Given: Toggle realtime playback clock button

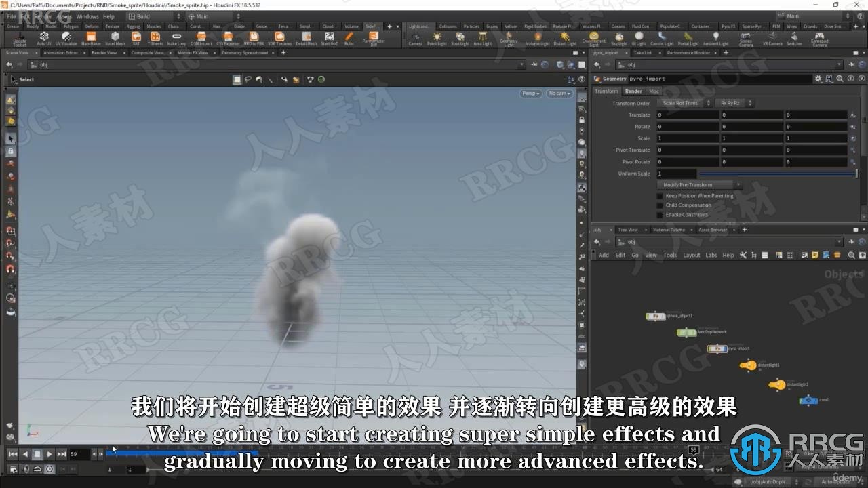Looking at the screenshot, I should tap(50, 469).
